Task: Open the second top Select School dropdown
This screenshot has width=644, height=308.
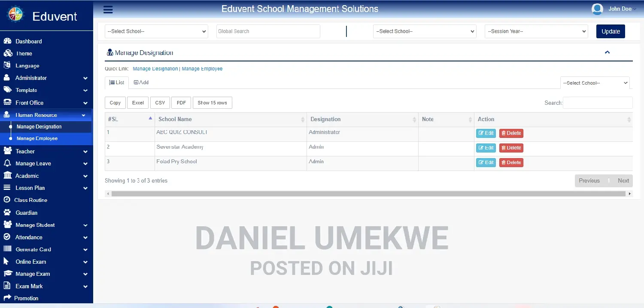Action: 425,31
